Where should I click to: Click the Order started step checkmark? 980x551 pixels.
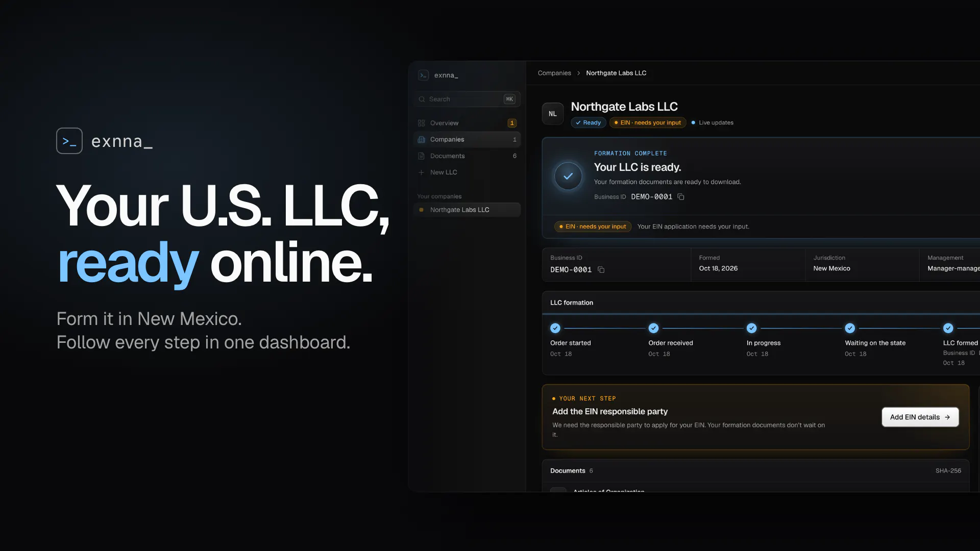pyautogui.click(x=555, y=328)
